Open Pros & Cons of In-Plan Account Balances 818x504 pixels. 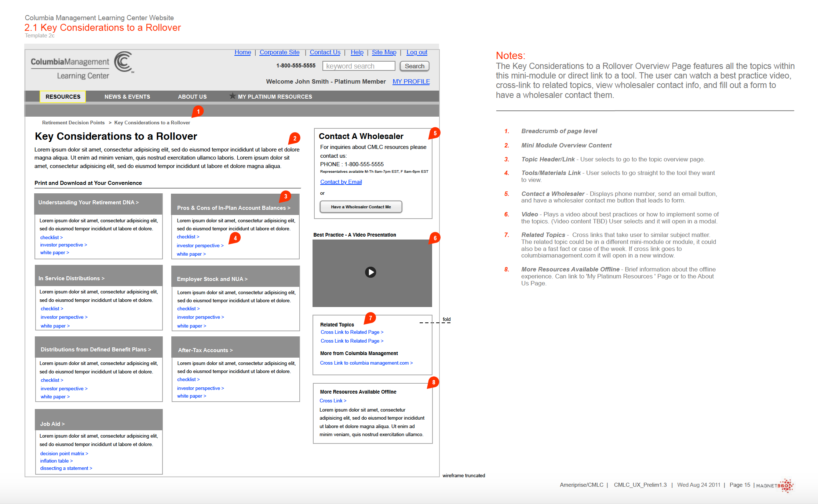click(234, 208)
